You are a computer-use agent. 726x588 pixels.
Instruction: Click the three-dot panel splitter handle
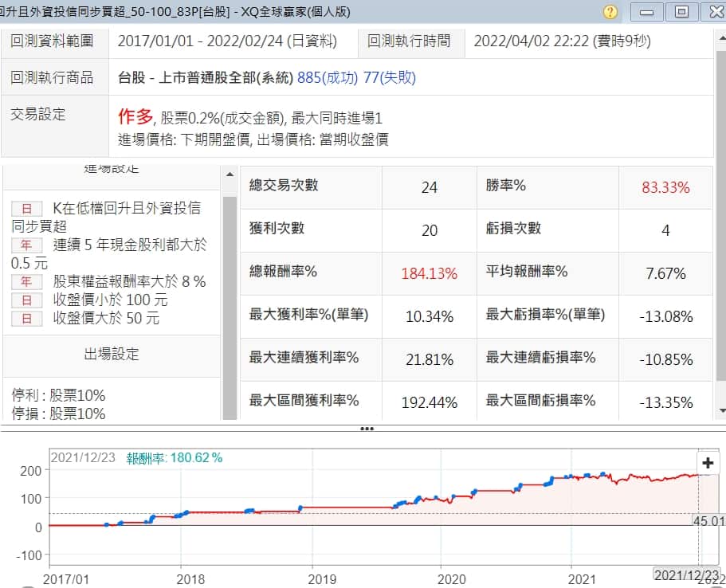pyautogui.click(x=367, y=429)
